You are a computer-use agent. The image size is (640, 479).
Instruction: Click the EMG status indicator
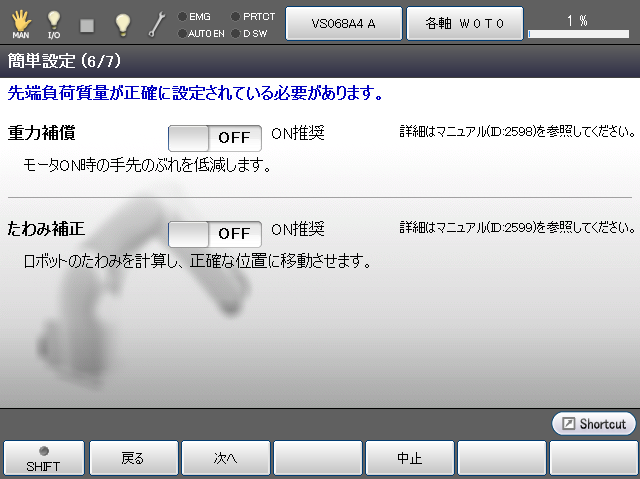(x=195, y=16)
